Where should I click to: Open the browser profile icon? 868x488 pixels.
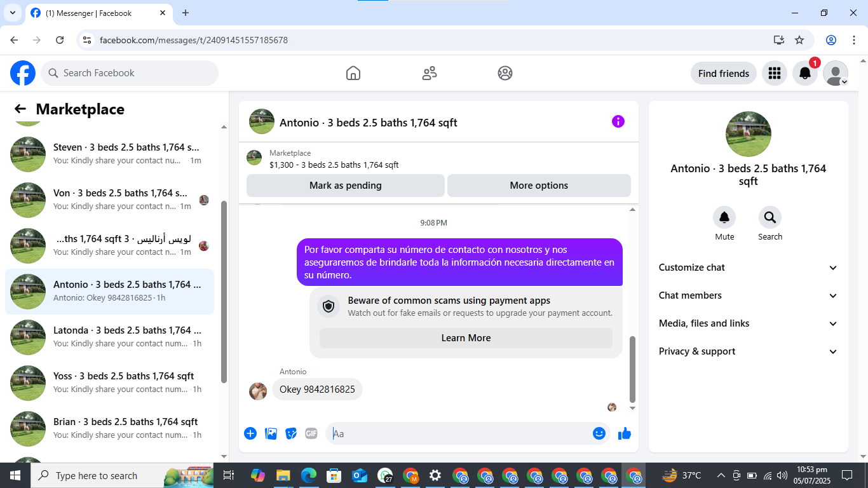pyautogui.click(x=831, y=40)
